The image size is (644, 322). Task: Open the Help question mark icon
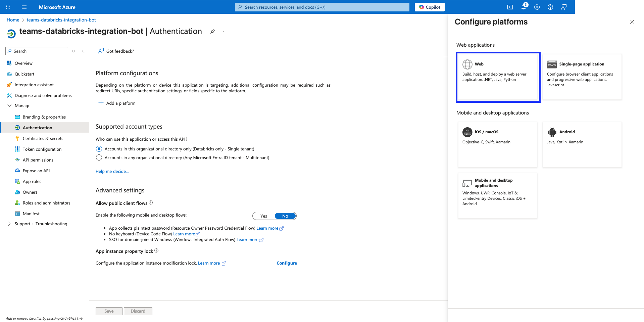pos(550,7)
